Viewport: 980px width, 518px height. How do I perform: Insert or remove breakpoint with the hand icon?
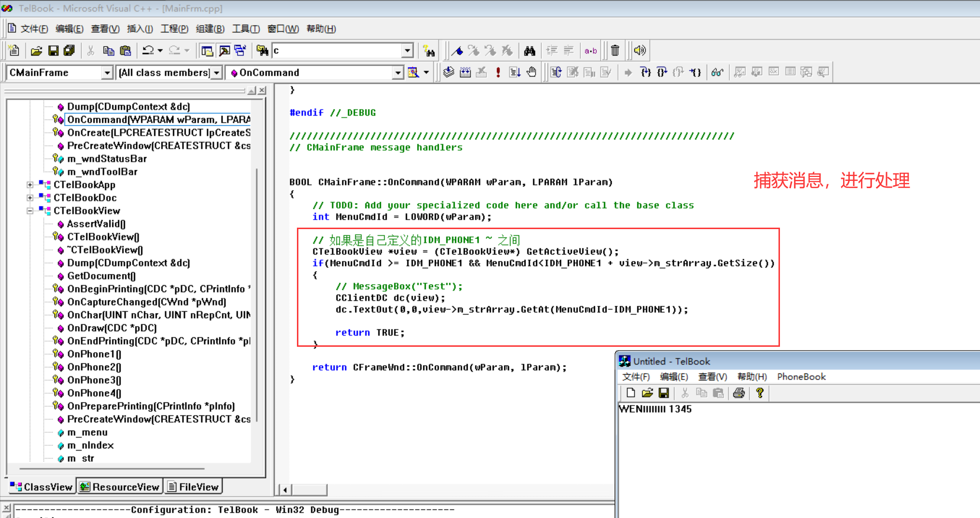click(531, 72)
